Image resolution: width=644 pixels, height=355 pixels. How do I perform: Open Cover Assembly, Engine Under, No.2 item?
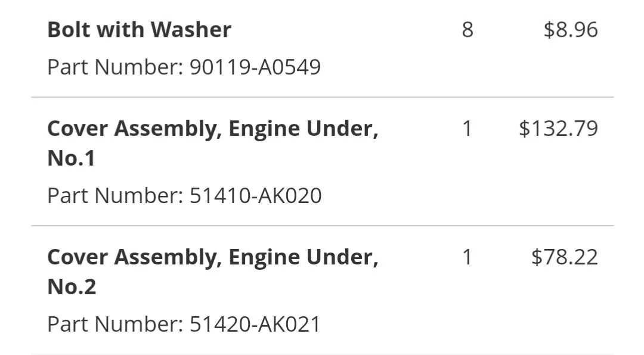point(213,272)
